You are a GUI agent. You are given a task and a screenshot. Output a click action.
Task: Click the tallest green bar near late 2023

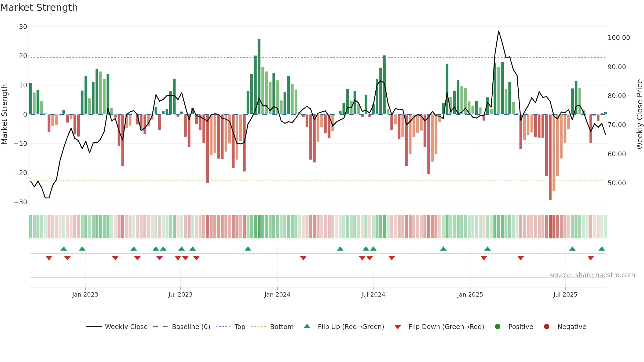(259, 77)
